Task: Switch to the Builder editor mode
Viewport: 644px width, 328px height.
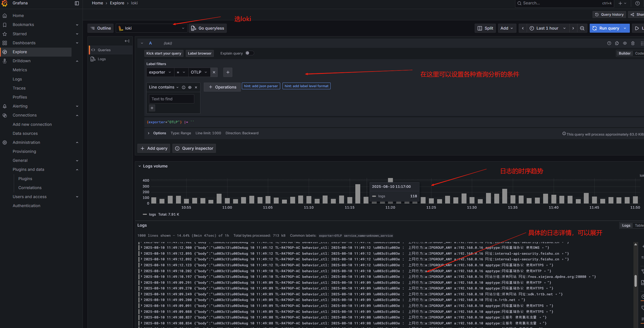Action: point(624,53)
